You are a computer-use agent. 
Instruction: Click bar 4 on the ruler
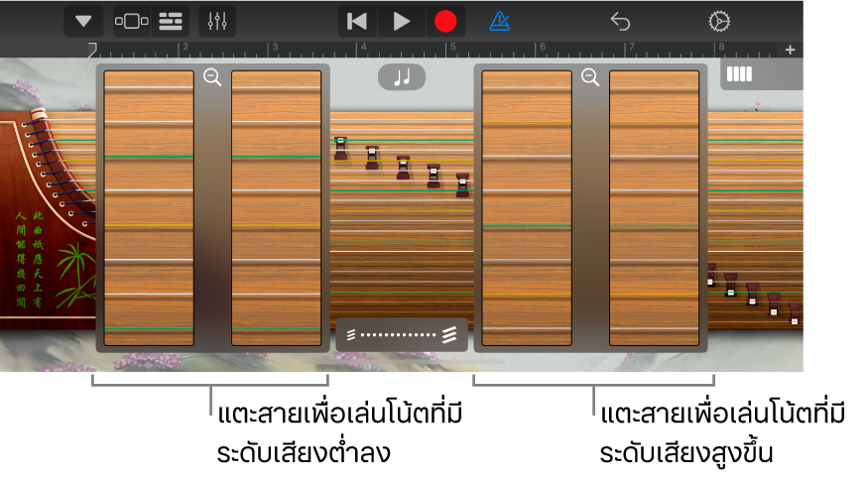[363, 48]
